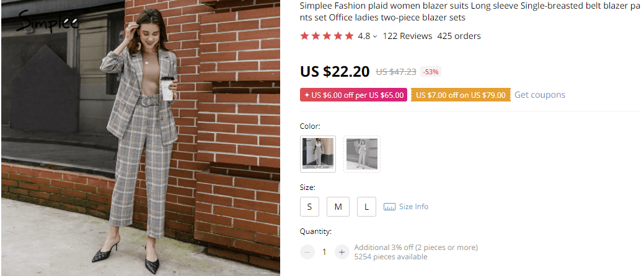Click the fifth red rating star

[x=349, y=36]
